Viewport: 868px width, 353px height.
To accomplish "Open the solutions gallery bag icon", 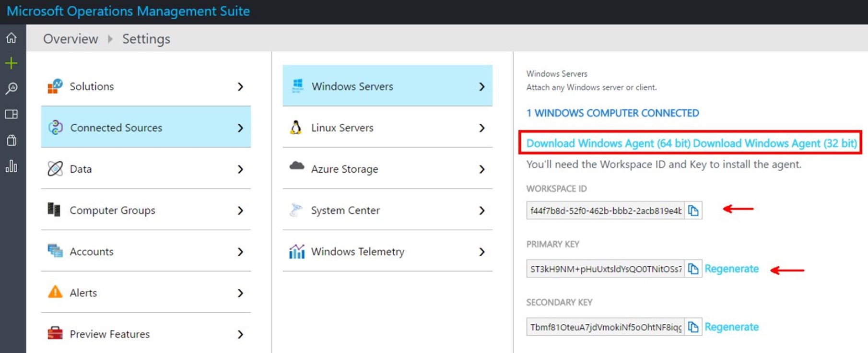I will tap(12, 140).
